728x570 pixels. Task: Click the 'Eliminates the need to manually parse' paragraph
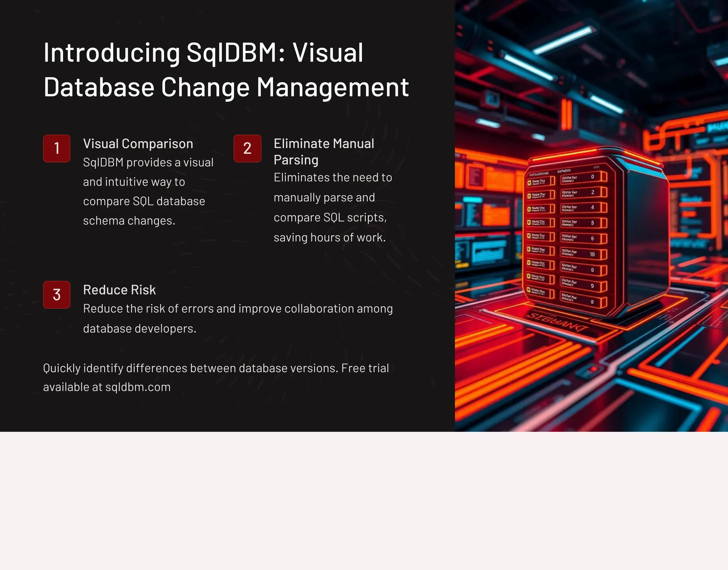(333, 208)
